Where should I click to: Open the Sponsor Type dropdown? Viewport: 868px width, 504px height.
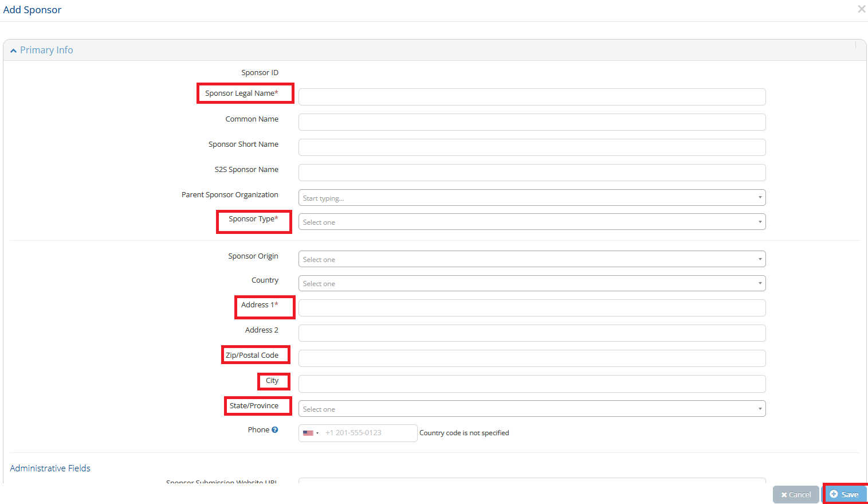point(532,222)
